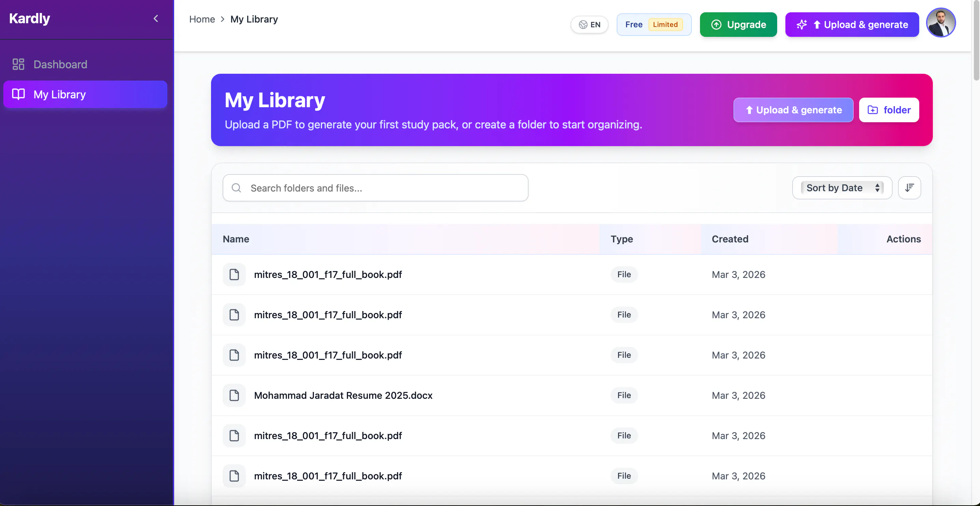Screen dimensions: 980x506
Task: Open Dashboard in the sidebar
Action: pyautogui.click(x=85, y=64)
